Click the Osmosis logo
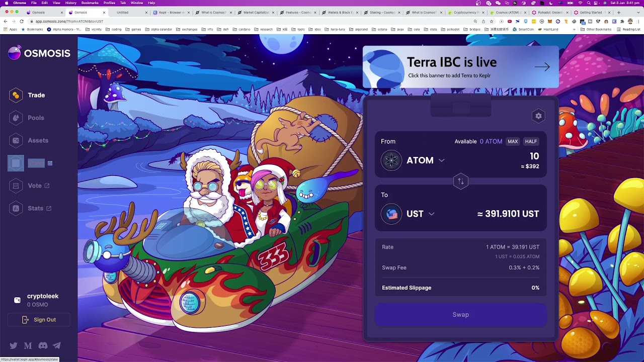The image size is (644, 362). (39, 53)
